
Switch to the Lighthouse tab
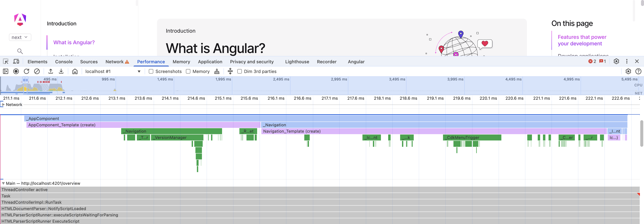coord(297,62)
